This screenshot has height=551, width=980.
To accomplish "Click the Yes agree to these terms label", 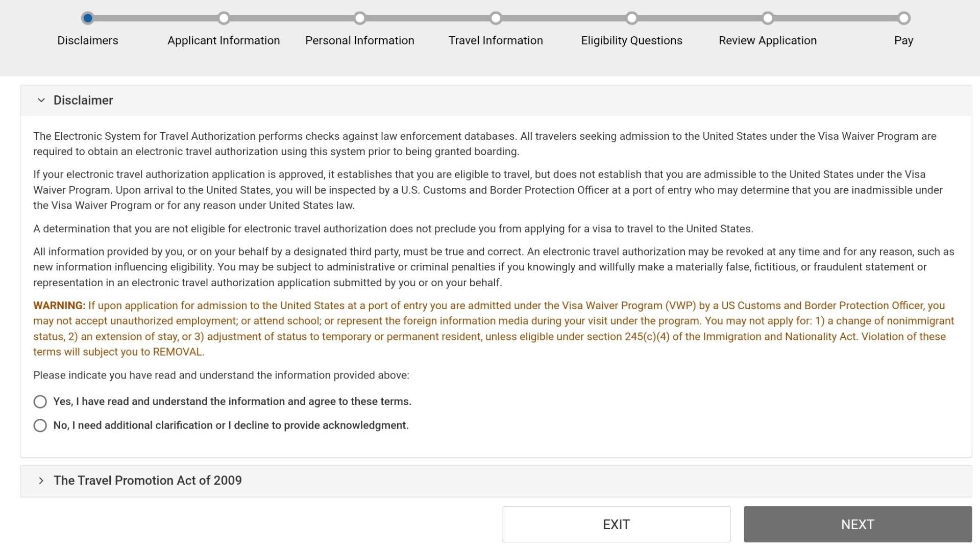I will [232, 402].
